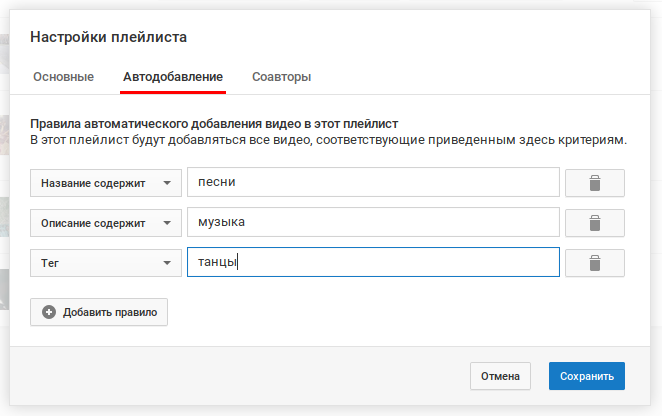The width and height of the screenshot is (662, 416).
Task: Focus the input field containing 'песни'
Action: point(373,182)
